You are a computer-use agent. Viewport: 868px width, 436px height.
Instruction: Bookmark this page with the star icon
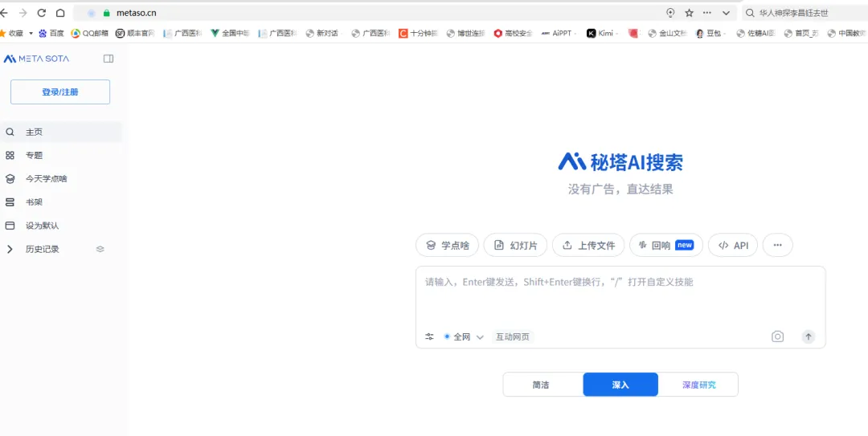click(x=690, y=13)
